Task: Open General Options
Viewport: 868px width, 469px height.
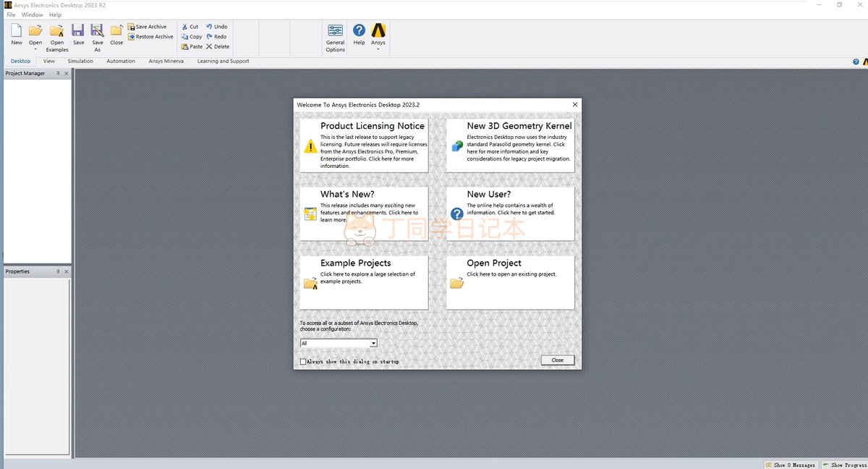Action: pyautogui.click(x=336, y=38)
